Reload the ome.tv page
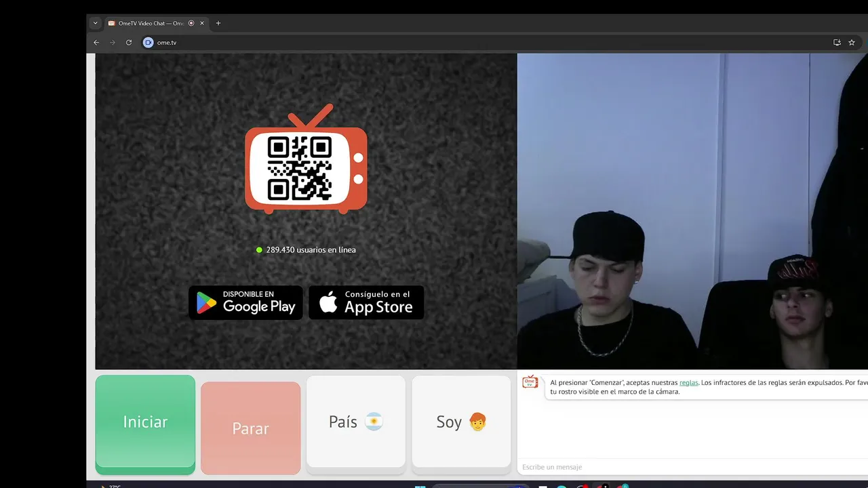The image size is (868, 488). click(x=129, y=42)
